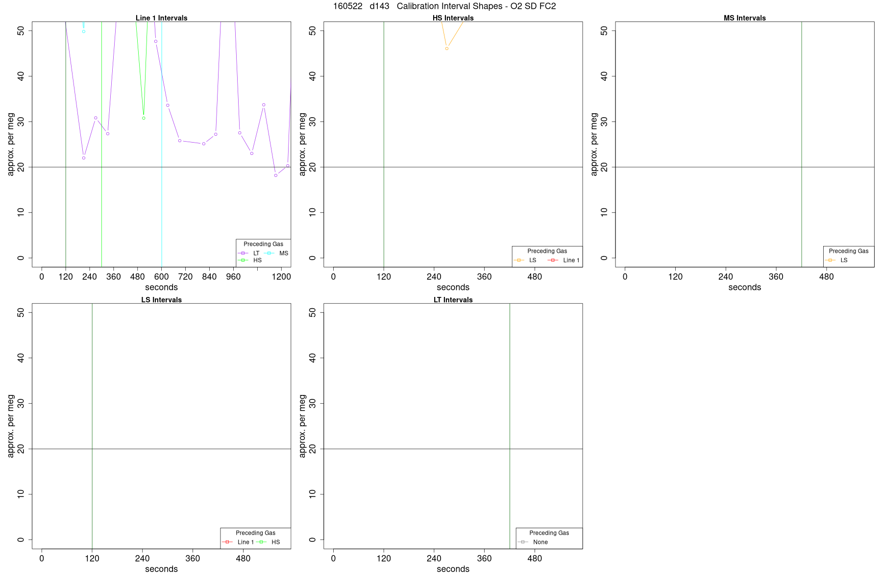The height and width of the screenshot is (588, 882).
Task: Click the green HS swatch in Line 1 legend
Action: pos(243,260)
